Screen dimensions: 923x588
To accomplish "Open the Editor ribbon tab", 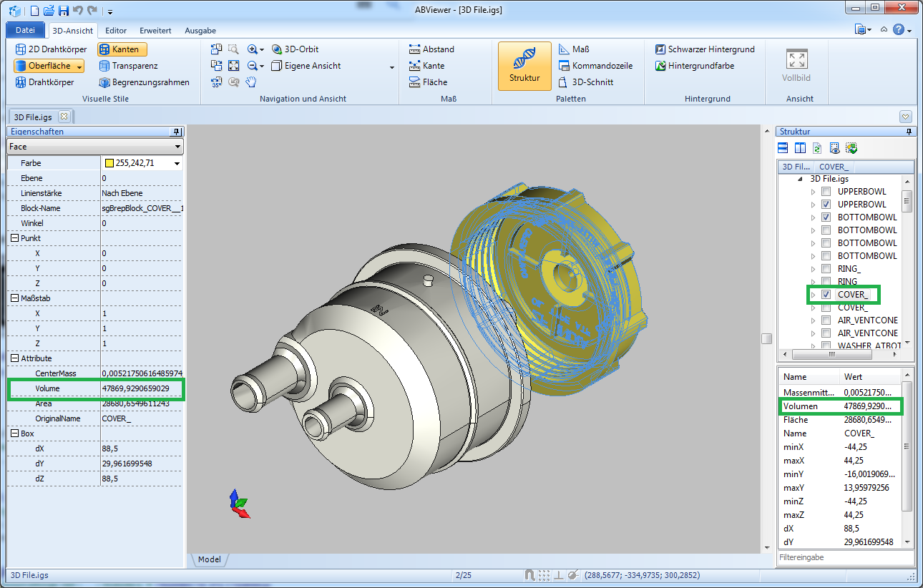I will point(116,31).
